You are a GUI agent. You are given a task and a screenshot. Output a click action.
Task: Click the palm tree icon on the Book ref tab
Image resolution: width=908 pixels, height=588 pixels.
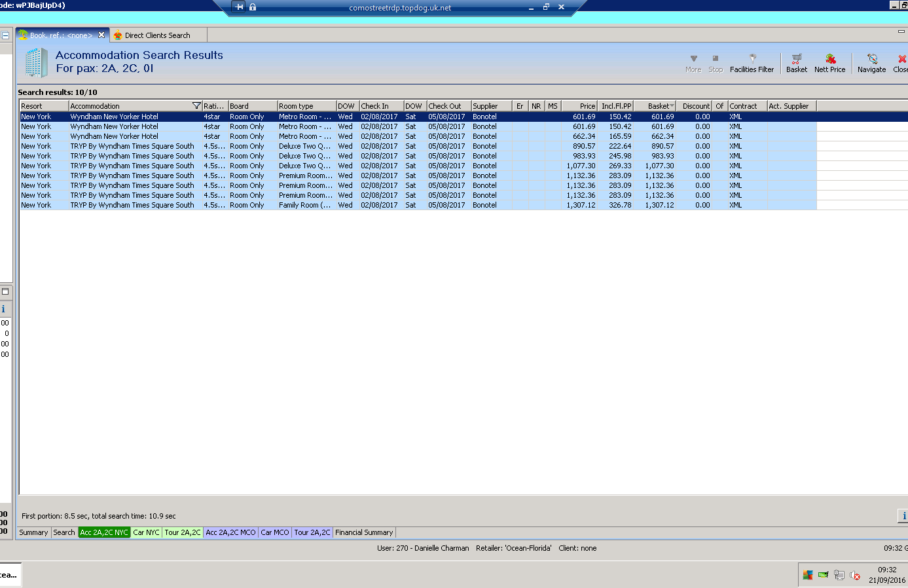click(23, 35)
